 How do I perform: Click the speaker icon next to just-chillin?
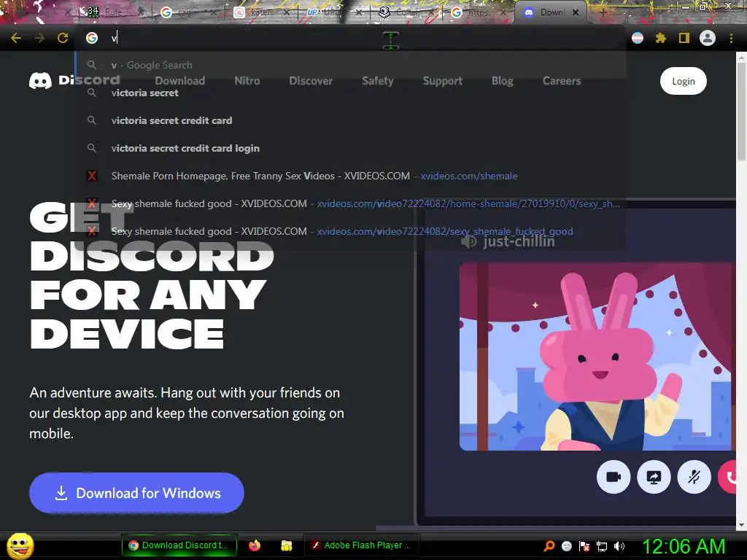click(468, 242)
